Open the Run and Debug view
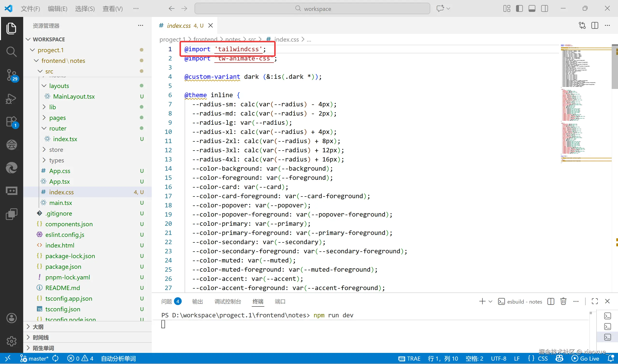Screen dimensions: 618x364 click(x=11, y=98)
